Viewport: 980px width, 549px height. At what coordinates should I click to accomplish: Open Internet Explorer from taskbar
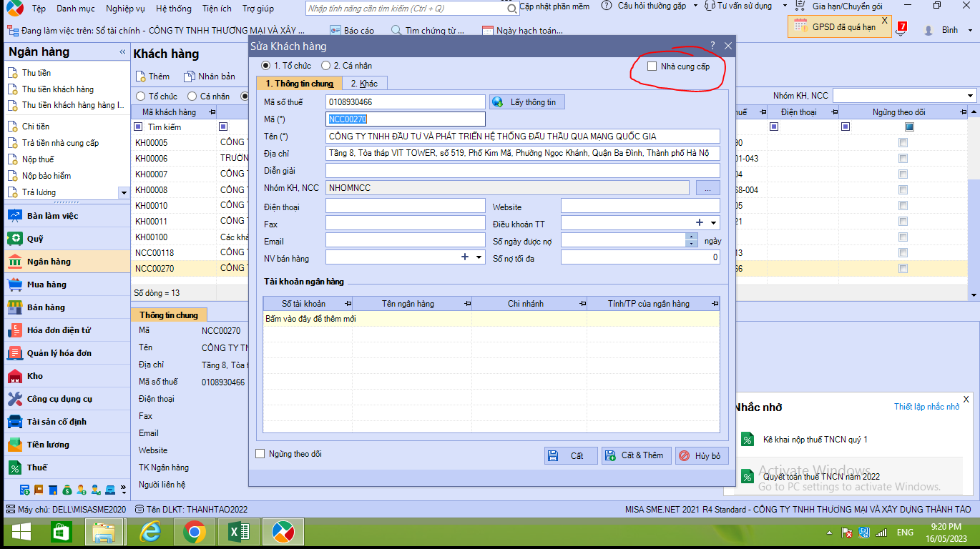pyautogui.click(x=150, y=533)
